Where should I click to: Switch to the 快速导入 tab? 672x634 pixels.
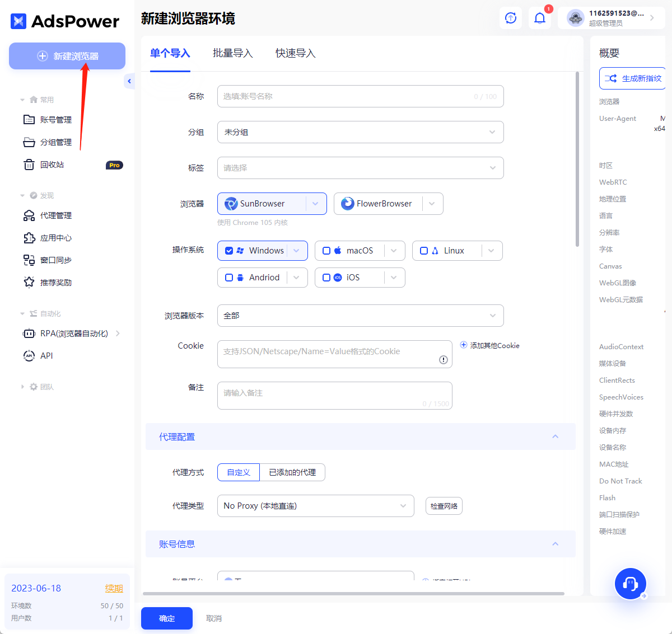click(296, 53)
